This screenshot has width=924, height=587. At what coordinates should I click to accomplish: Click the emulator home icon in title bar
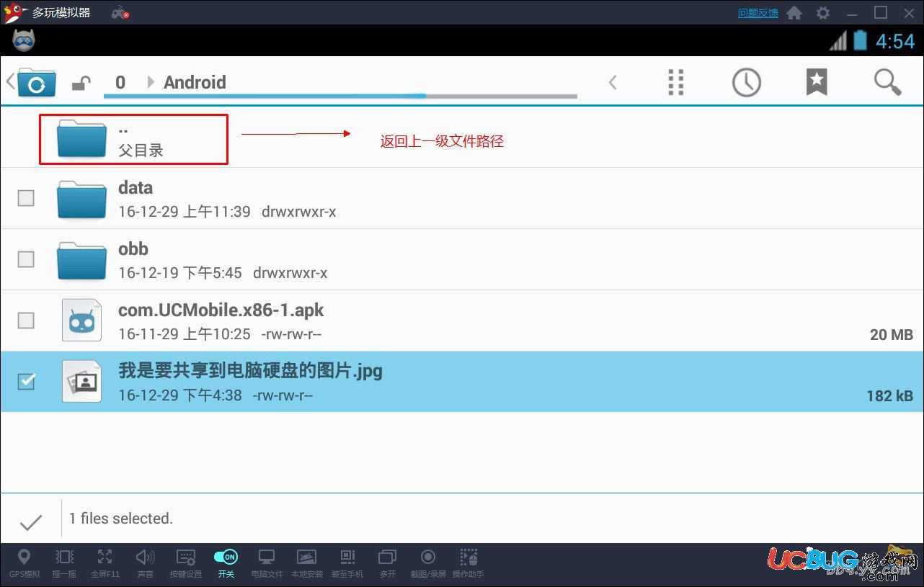pos(794,13)
